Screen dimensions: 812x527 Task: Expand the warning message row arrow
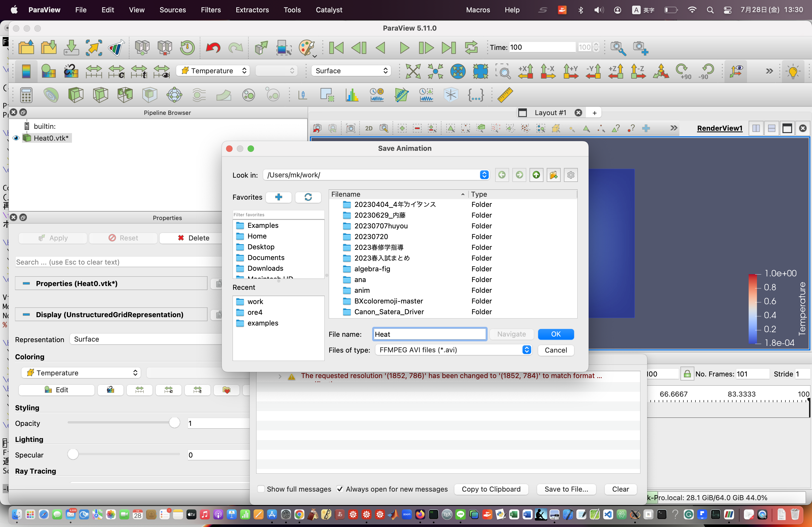280,376
